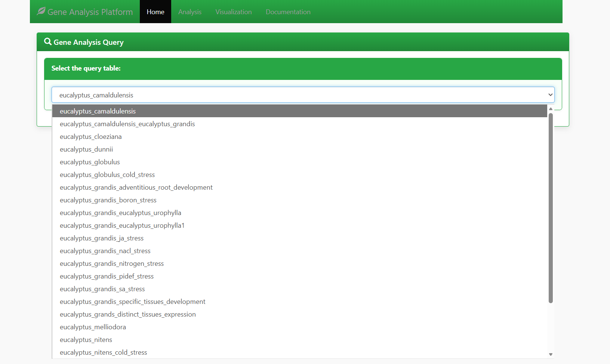Select eucalyptus_globulus from the list
Screen dimensions: 610x364
point(90,162)
